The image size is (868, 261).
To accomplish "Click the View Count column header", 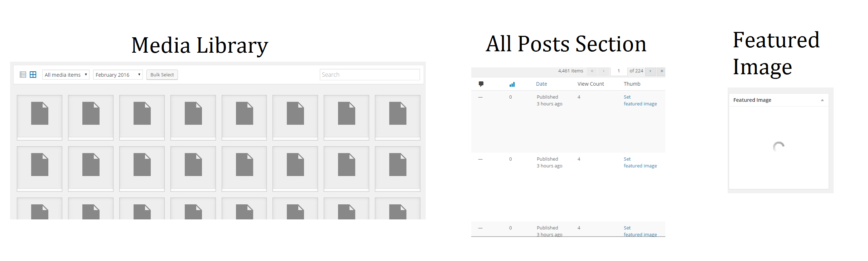I will coord(590,84).
